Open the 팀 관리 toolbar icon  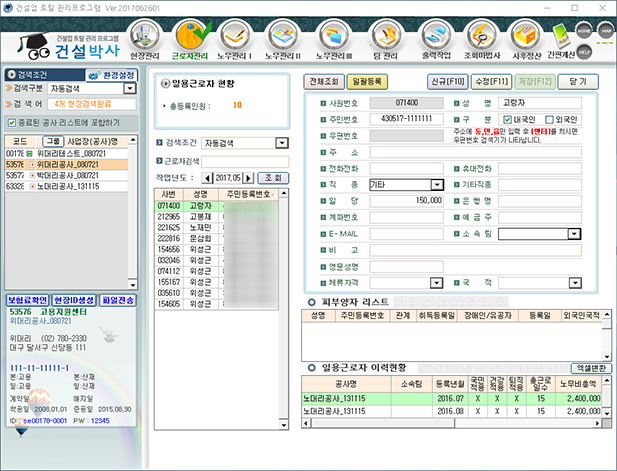(x=386, y=40)
